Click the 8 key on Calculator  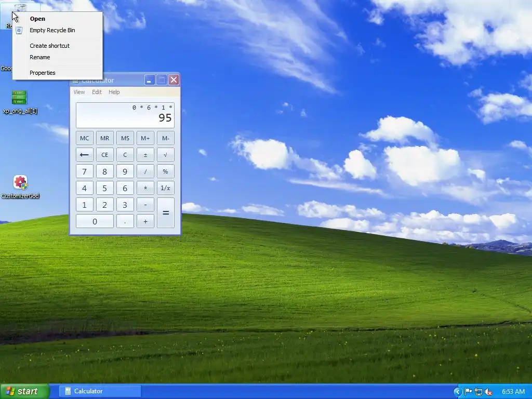point(105,171)
